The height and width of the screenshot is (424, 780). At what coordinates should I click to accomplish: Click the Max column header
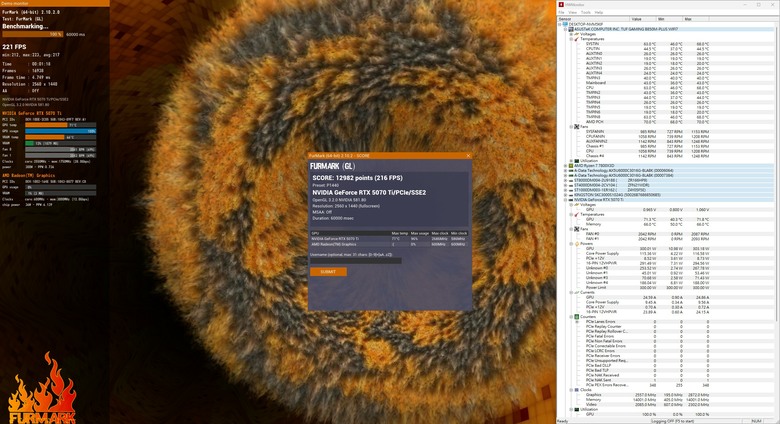pos(695,19)
